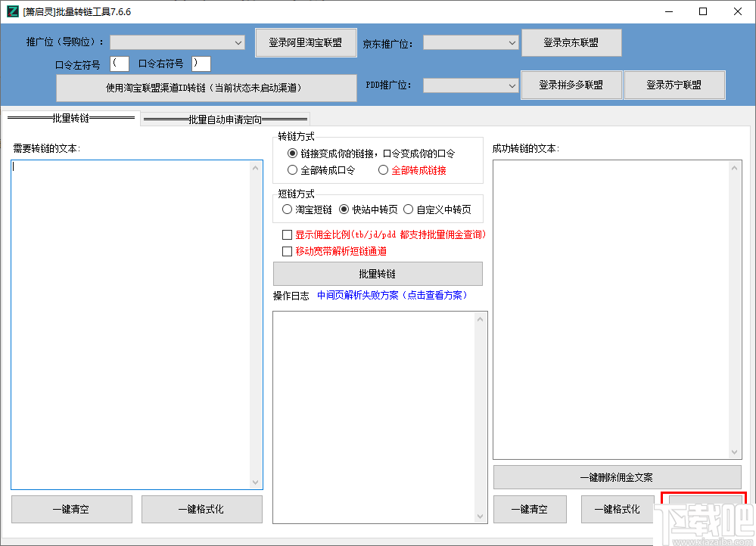Click 登录苏宁联盟 button
Image resolution: width=756 pixels, height=546 pixels.
(674, 85)
